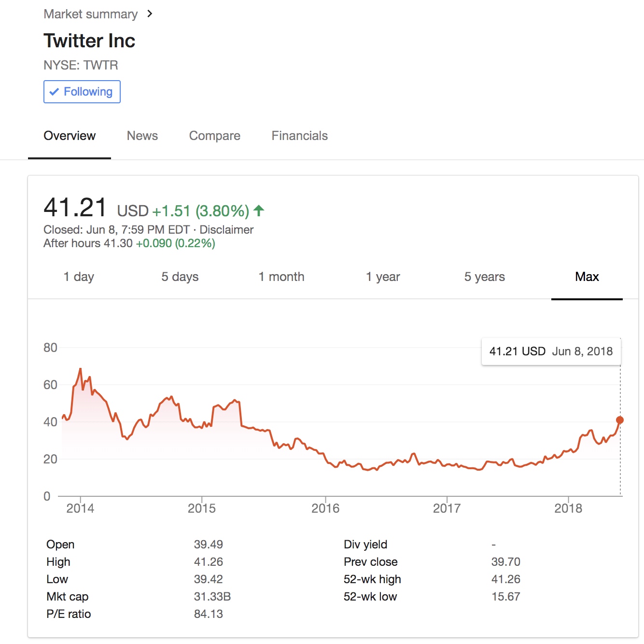Click the red data point on chart
Screen dimensions: 644x644
pyautogui.click(x=620, y=420)
